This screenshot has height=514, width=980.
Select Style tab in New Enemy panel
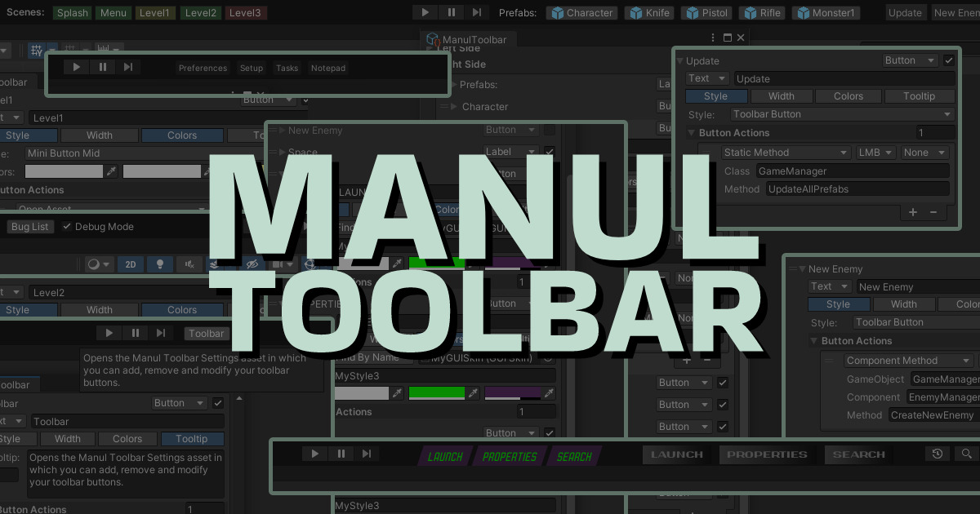point(838,304)
